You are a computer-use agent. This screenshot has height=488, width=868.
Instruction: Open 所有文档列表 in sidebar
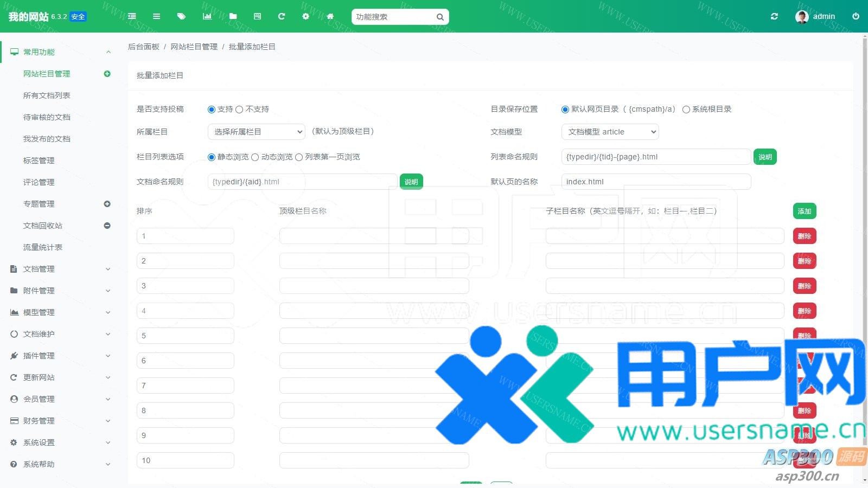tap(47, 95)
